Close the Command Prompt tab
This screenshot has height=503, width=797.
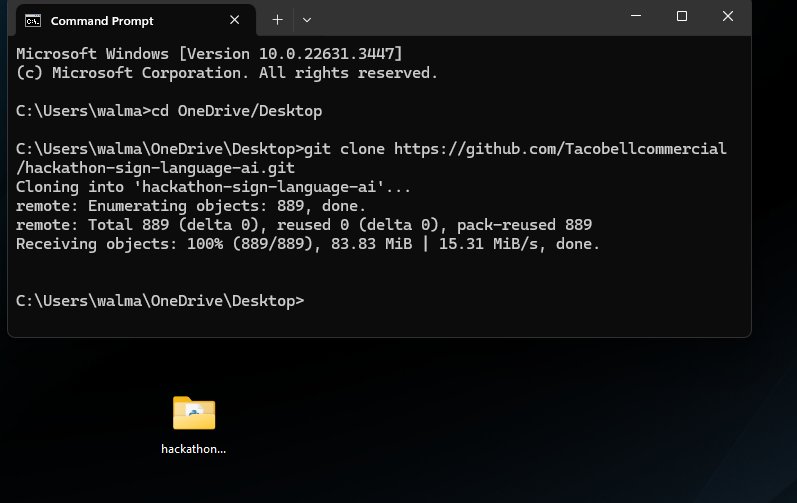click(234, 20)
